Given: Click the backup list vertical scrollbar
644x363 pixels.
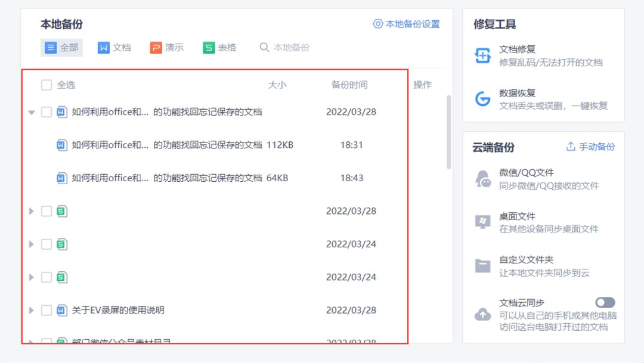Looking at the screenshot, I should [448, 132].
